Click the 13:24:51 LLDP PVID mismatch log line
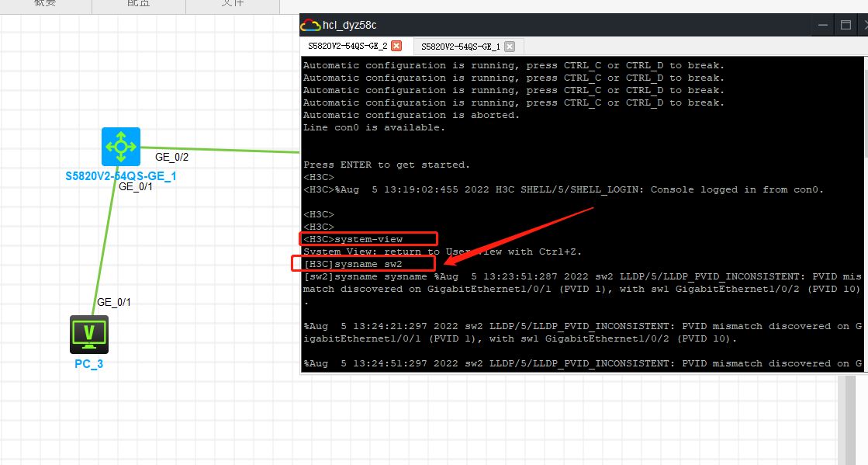The width and height of the screenshot is (868, 465). tap(583, 363)
